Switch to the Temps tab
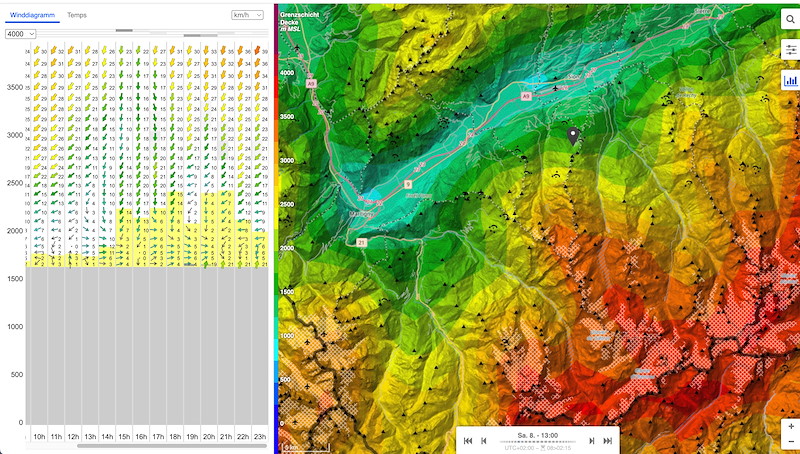The width and height of the screenshot is (800, 454). coord(76,16)
